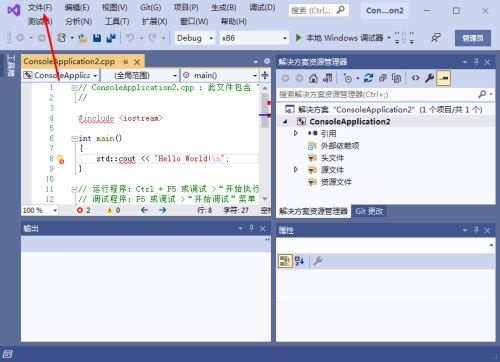The image size is (500, 362).
Task: Click the undo arrow icon
Action: coord(130,38)
